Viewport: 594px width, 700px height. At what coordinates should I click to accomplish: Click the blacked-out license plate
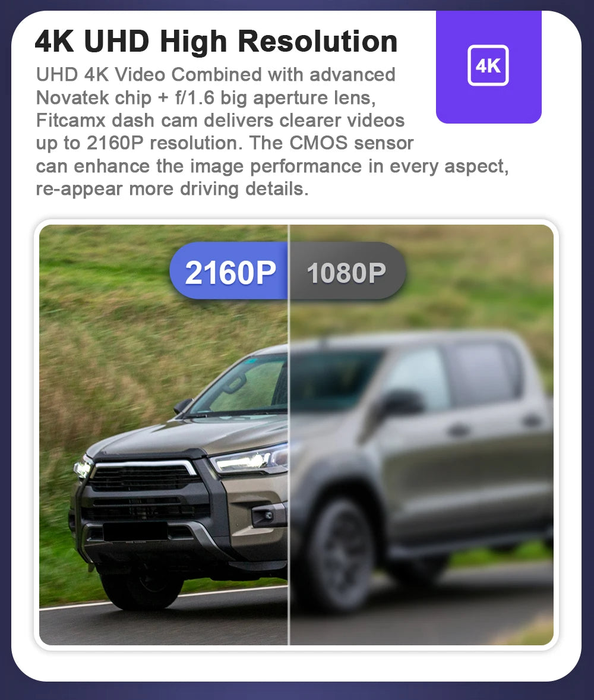point(135,532)
